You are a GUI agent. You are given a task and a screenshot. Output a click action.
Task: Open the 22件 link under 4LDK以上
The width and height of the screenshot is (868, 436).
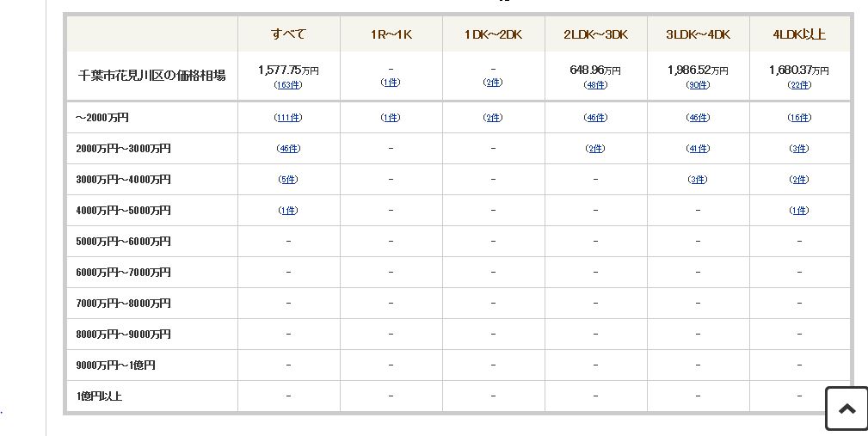point(799,84)
